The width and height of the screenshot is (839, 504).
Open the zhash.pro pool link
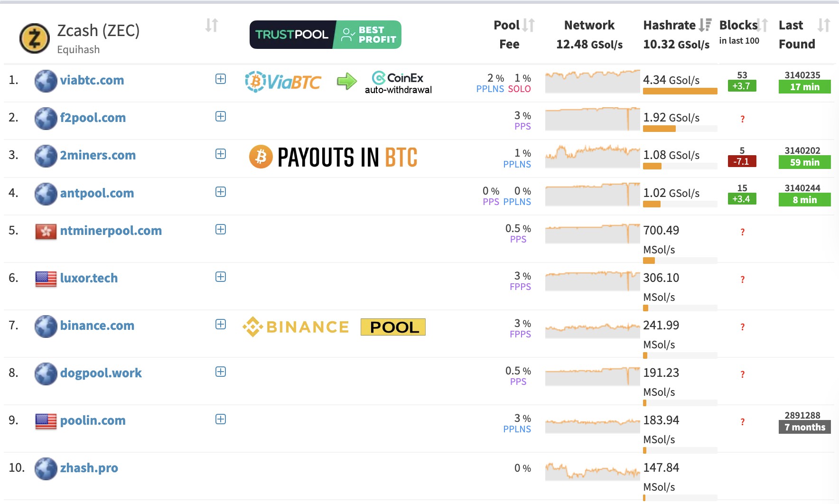point(90,468)
